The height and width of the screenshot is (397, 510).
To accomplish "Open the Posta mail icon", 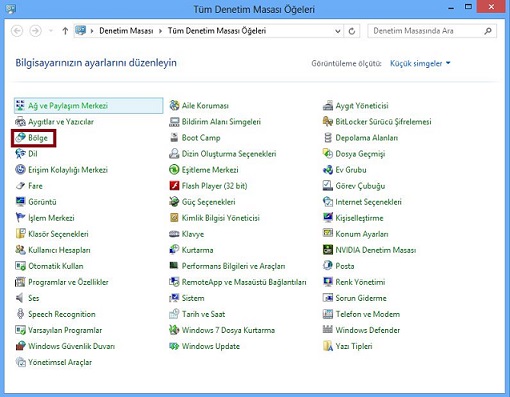I will click(328, 266).
